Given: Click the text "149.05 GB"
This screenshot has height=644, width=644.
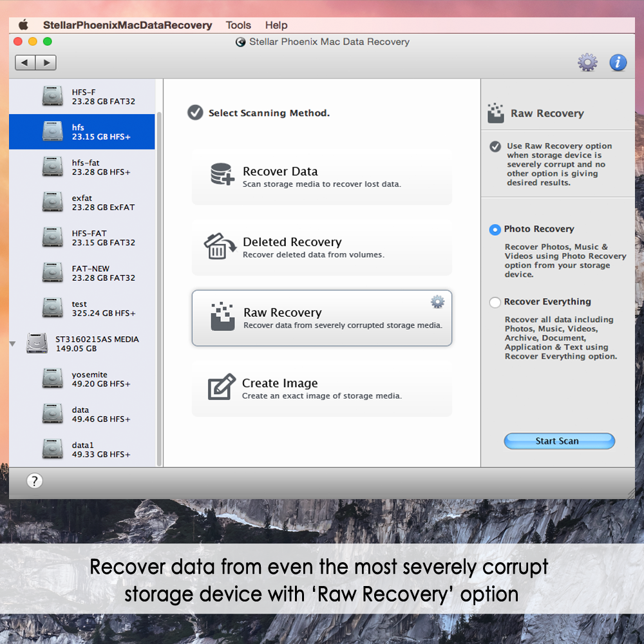Looking at the screenshot, I should [x=77, y=348].
